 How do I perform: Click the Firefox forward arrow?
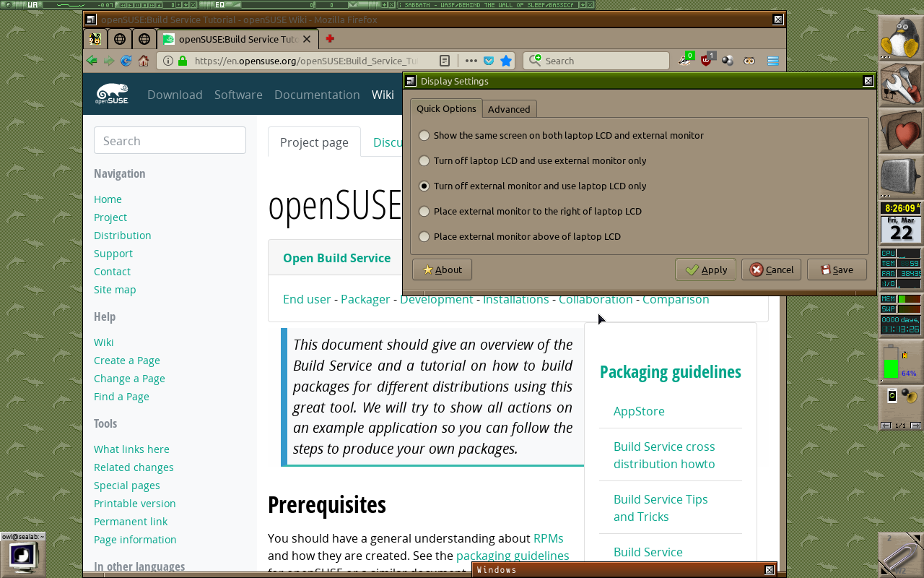tap(108, 61)
